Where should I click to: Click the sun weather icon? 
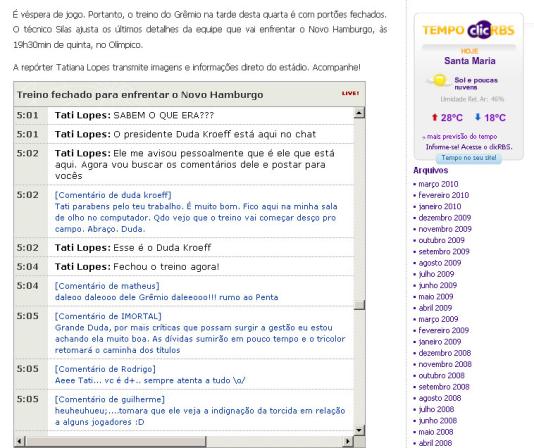438,80
